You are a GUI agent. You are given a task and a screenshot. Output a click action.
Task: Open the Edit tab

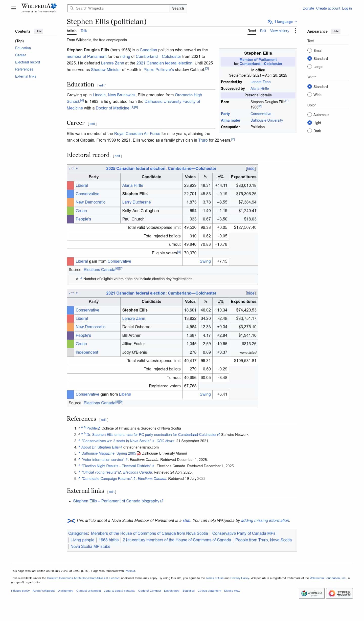263,31
